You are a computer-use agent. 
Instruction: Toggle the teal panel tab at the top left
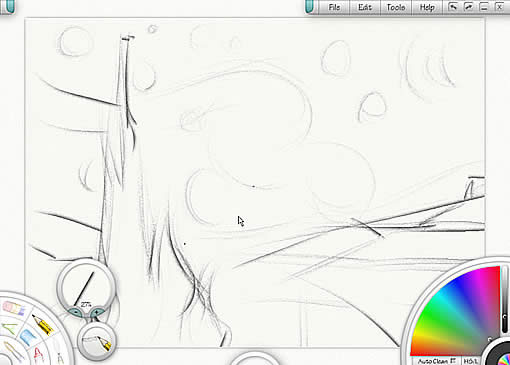(9, 6)
